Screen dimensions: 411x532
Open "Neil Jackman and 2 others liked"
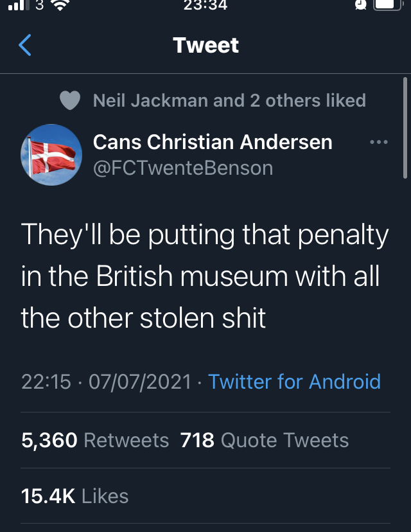[x=229, y=101]
